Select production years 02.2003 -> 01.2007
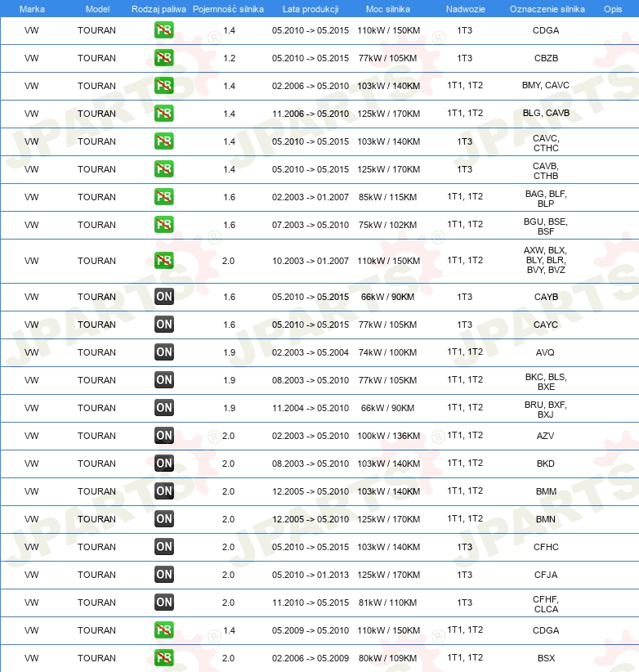The width and height of the screenshot is (639, 672). (x=311, y=197)
